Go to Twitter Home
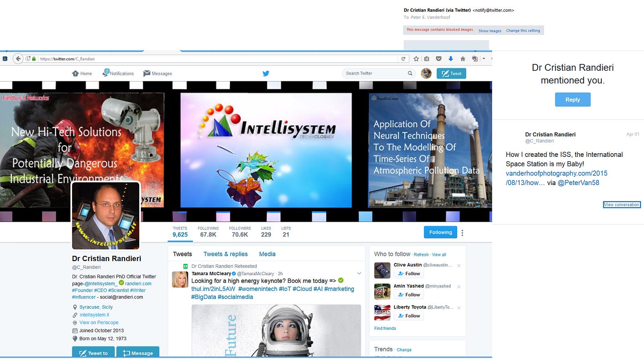This screenshot has width=644, height=362. tap(82, 74)
